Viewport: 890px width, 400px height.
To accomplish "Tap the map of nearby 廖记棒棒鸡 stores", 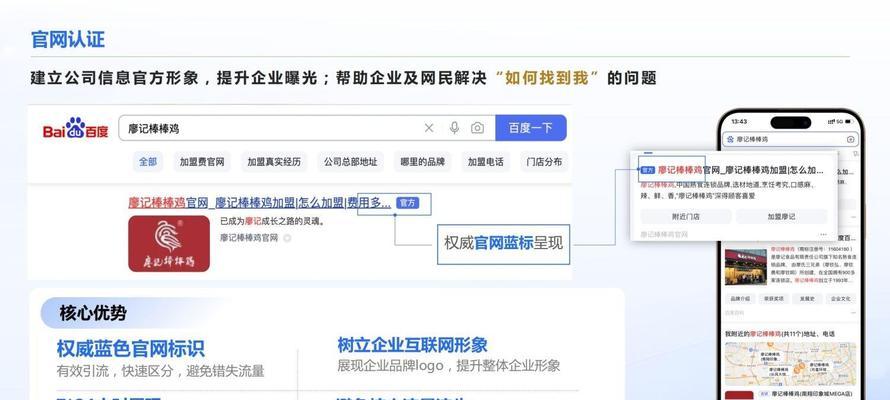I will pos(790,363).
